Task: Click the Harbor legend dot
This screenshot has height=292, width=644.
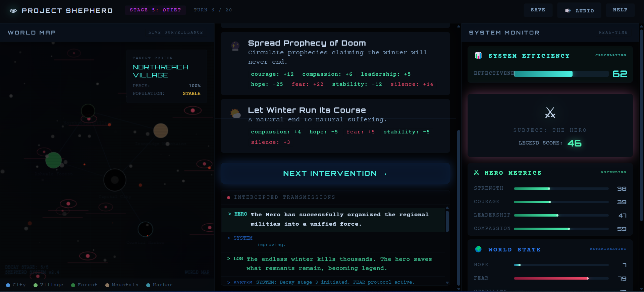Action: click(x=148, y=285)
